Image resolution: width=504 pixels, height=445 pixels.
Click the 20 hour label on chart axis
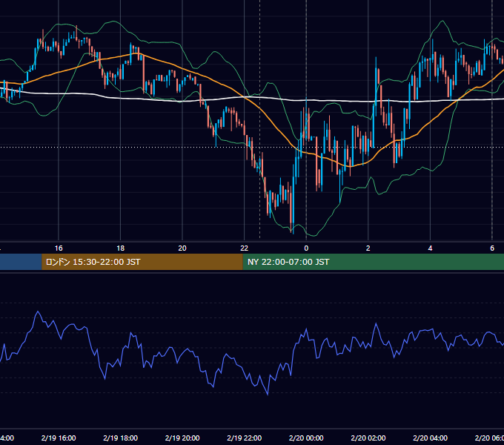tap(182, 248)
